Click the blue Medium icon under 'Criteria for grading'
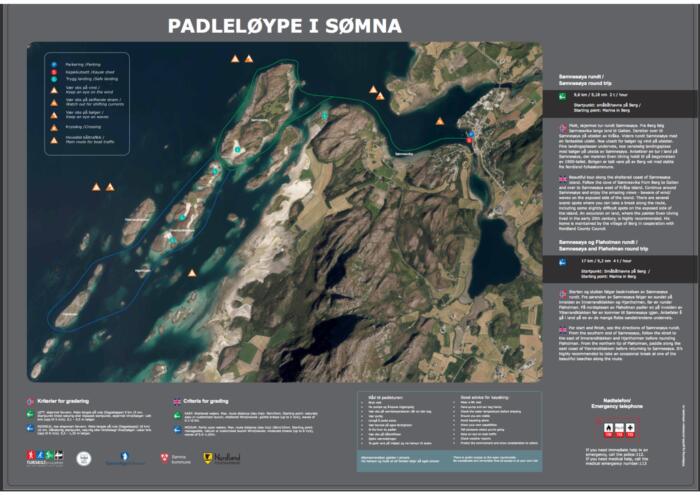 point(177,430)
